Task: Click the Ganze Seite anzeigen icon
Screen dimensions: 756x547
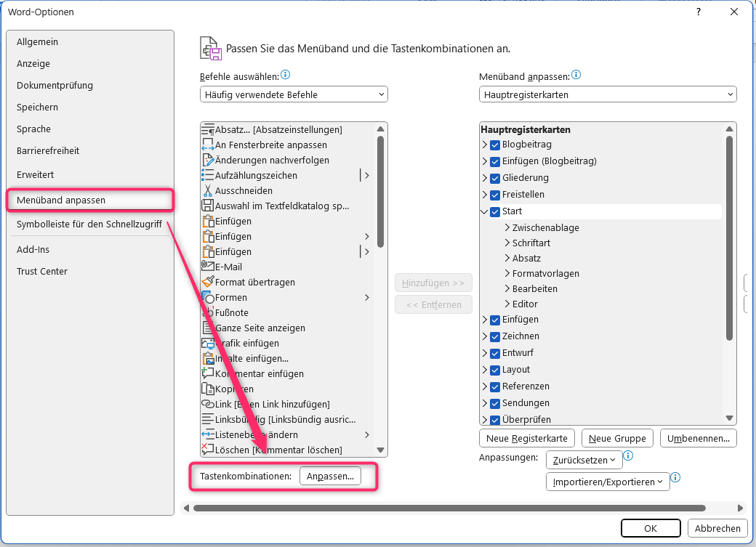Action: point(208,328)
